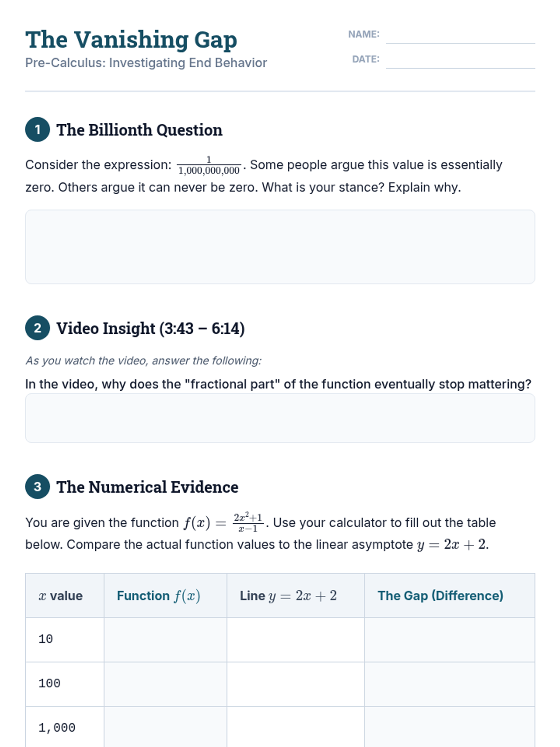Click the section 1 number badge
This screenshot has height=747, width=560.
point(37,129)
